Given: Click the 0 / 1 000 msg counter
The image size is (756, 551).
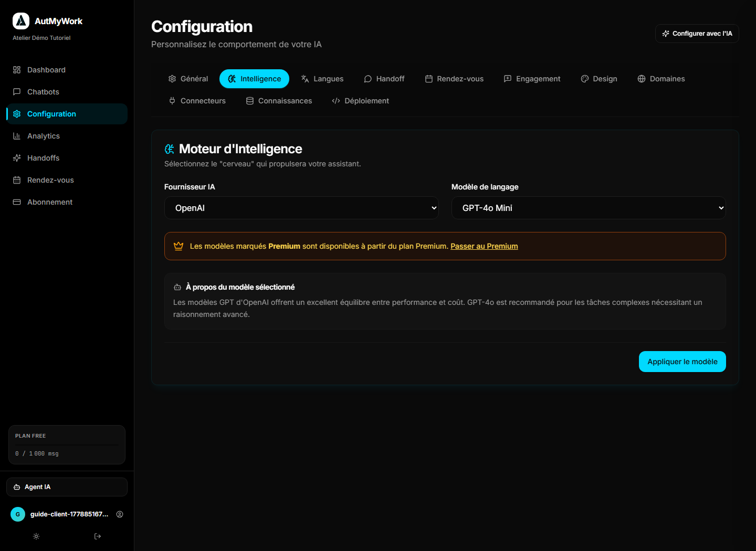Looking at the screenshot, I should [x=37, y=453].
